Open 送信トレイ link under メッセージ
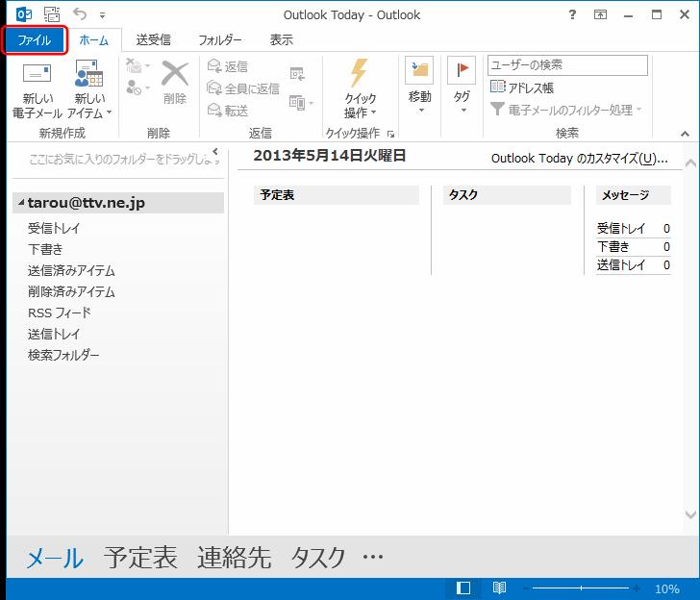Image resolution: width=700 pixels, height=600 pixels. (x=621, y=265)
